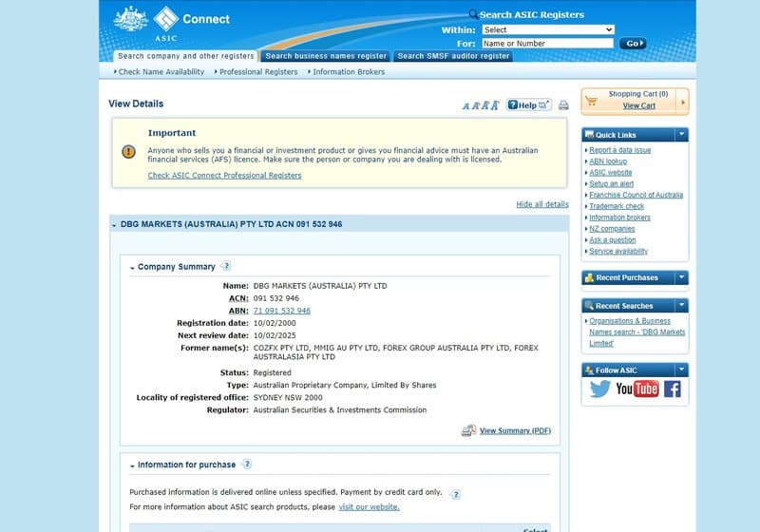Click the help icon after credit card text
Screen dimensions: 760x532
pos(455,494)
